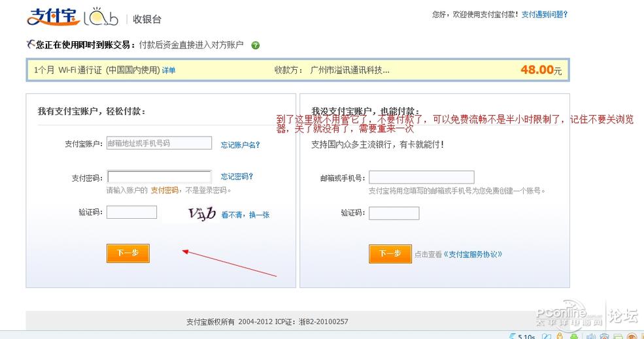Open the 支付宝服务协议 agreement link
The image size is (644, 339).
pos(473,254)
